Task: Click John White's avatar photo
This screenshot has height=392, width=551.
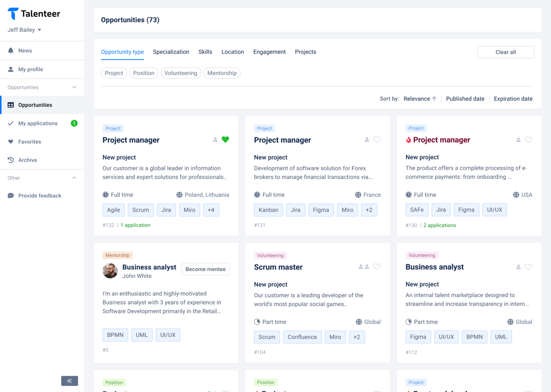Action: [110, 271]
